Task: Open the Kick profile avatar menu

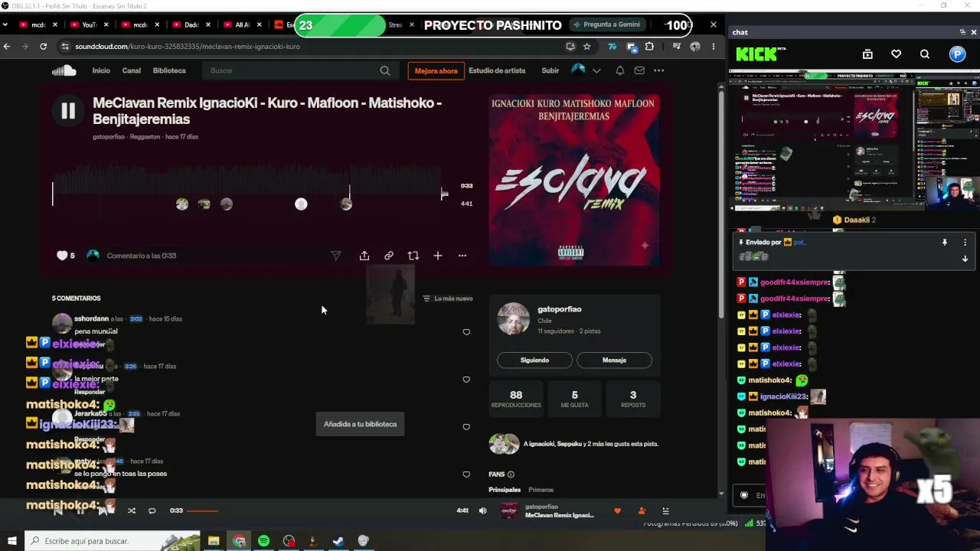Action: click(958, 54)
